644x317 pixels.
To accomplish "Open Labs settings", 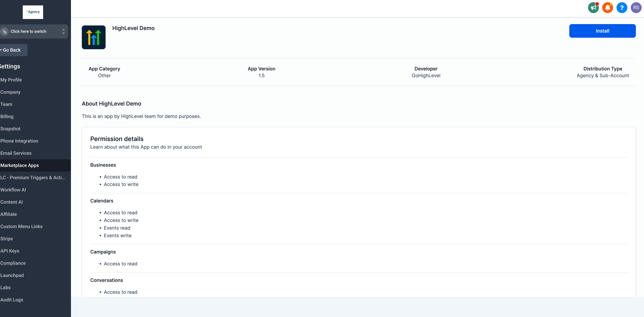I will click(x=5, y=287).
